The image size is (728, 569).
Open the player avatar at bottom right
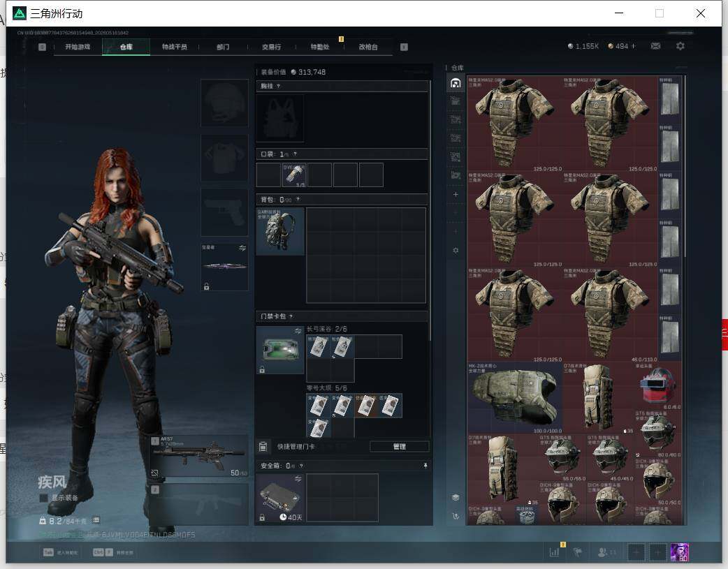pyautogui.click(x=680, y=552)
